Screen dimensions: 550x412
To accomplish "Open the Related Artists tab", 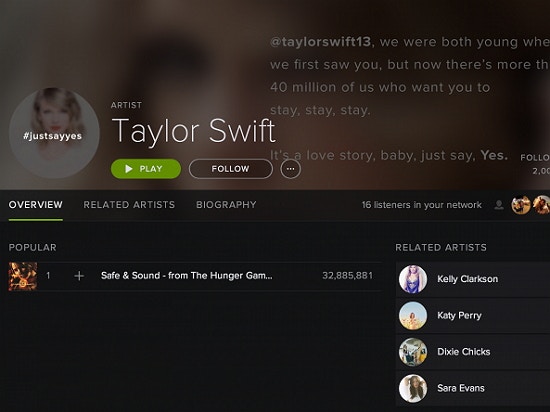I will click(129, 204).
